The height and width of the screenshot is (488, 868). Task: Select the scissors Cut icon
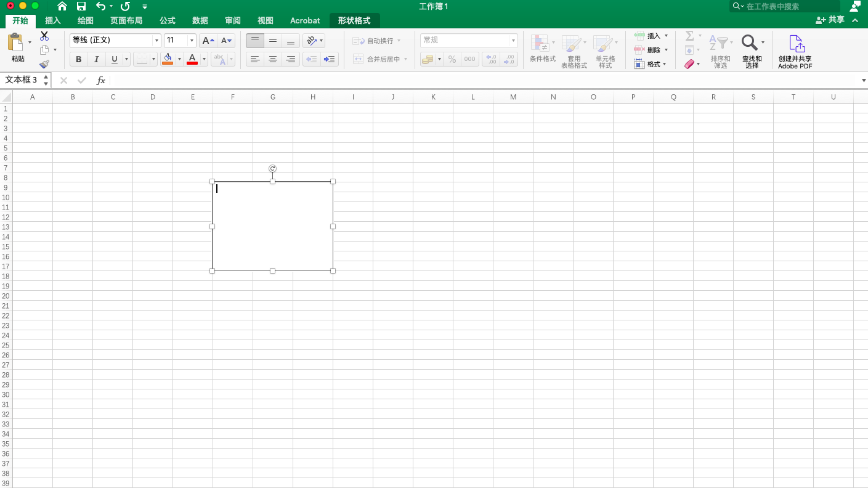(44, 35)
